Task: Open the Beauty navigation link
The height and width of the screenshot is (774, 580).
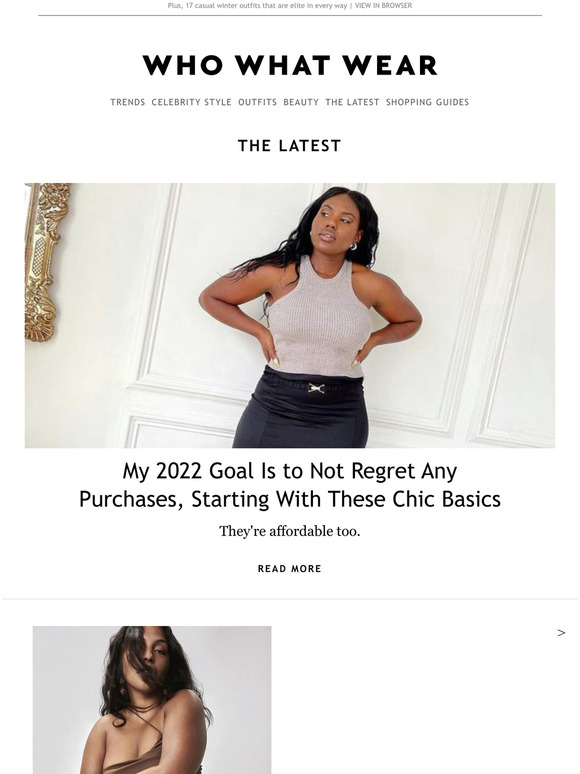Action: 301,102
